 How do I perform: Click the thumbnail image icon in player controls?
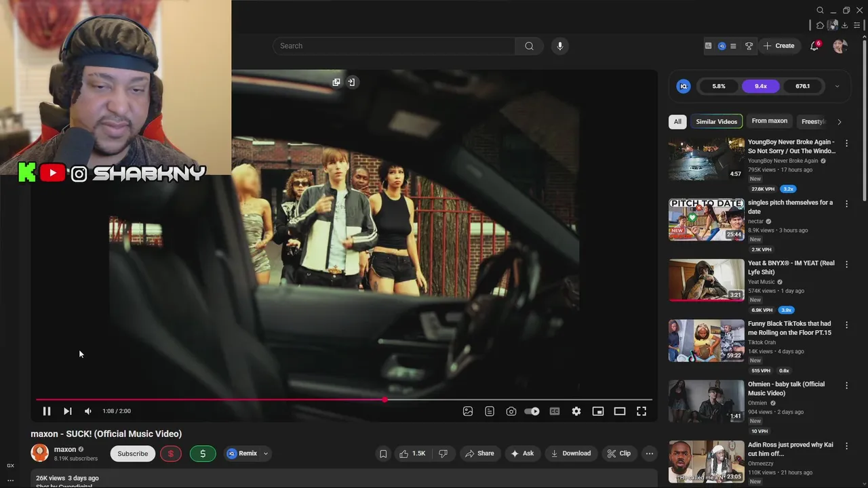click(x=468, y=411)
